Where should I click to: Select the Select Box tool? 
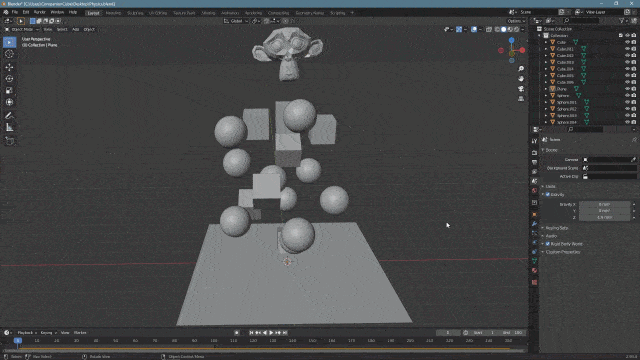tap(9, 42)
